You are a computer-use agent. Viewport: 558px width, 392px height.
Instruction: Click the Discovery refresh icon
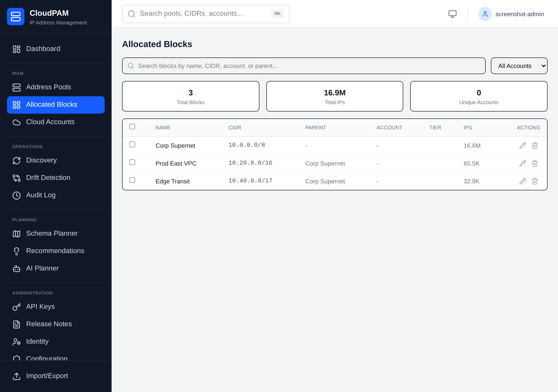click(x=17, y=161)
